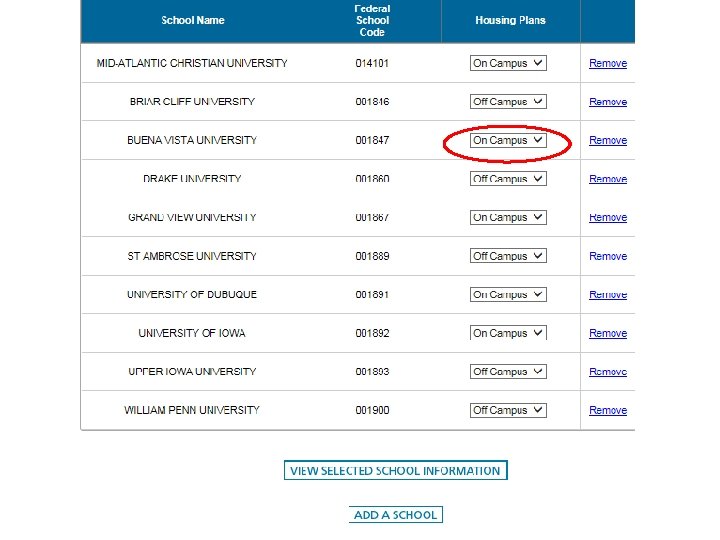Remove University of Iowa from list
This screenshot has height=540, width=720.
click(608, 333)
